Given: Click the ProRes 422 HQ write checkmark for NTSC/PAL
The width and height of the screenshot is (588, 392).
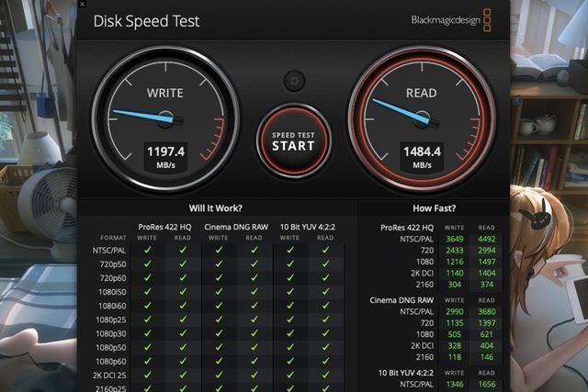Looking at the screenshot, I should pyautogui.click(x=149, y=248).
